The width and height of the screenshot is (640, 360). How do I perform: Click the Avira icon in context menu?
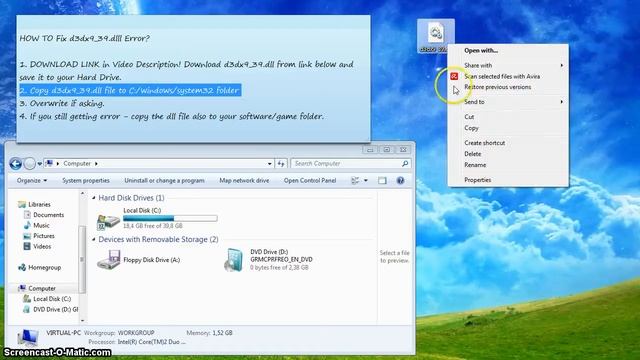(454, 76)
